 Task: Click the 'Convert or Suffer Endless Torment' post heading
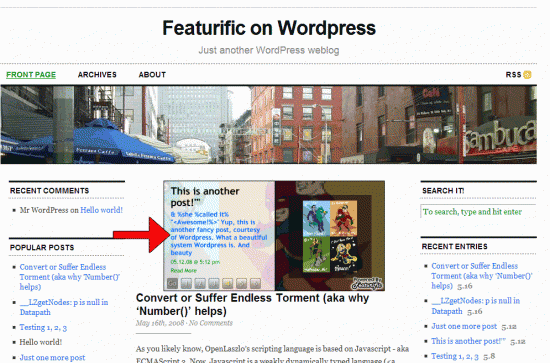(253, 304)
